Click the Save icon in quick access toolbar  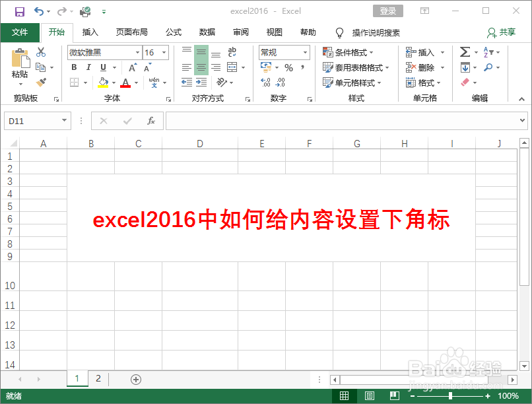point(20,11)
